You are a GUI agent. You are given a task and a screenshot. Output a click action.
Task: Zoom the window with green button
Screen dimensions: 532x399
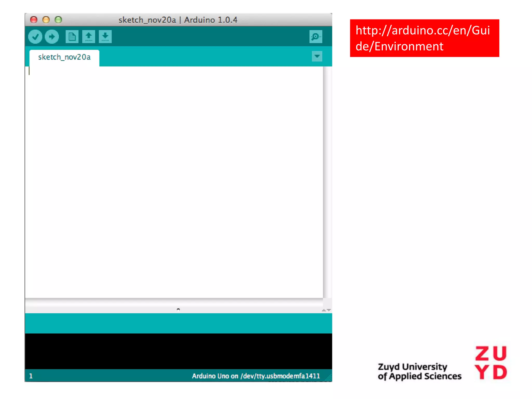[58, 20]
